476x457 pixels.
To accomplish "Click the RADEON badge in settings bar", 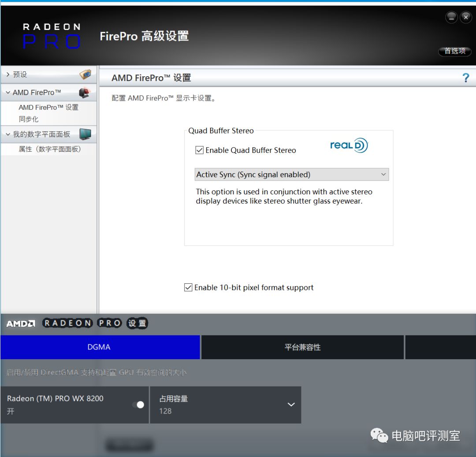I will click(x=67, y=323).
